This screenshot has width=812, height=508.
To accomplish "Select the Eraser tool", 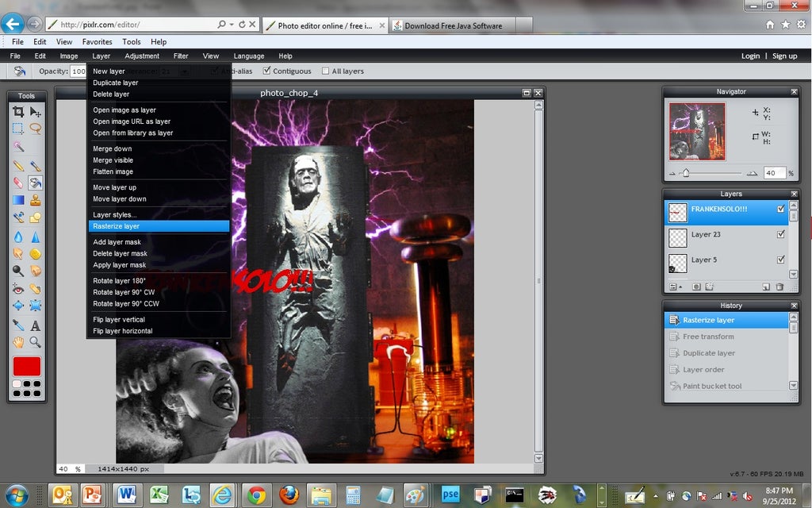I will [18, 183].
